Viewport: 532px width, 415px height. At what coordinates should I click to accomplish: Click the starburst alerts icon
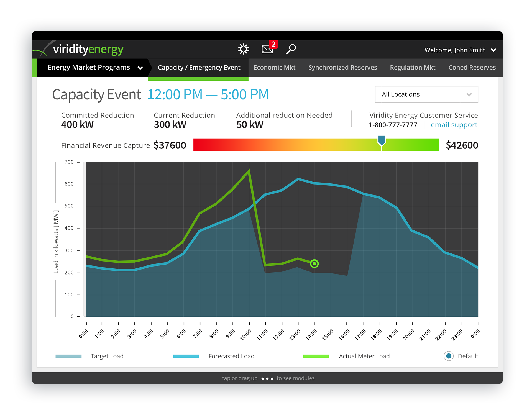[243, 49]
